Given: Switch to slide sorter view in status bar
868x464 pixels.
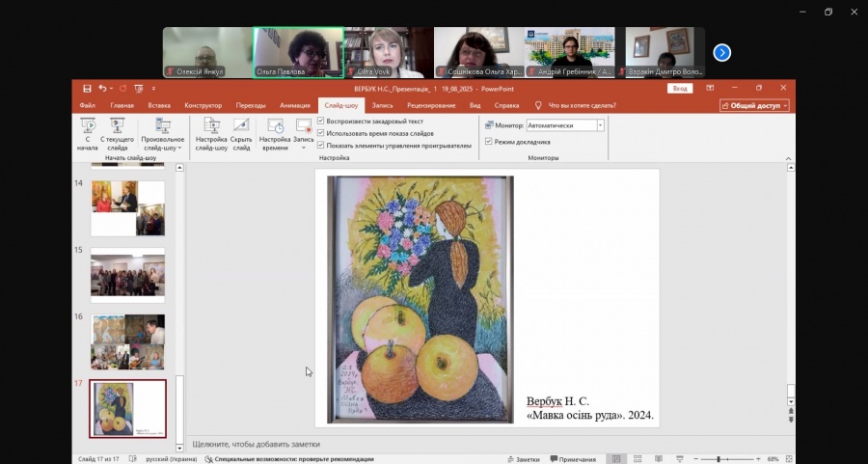Looking at the screenshot, I should pos(637,459).
